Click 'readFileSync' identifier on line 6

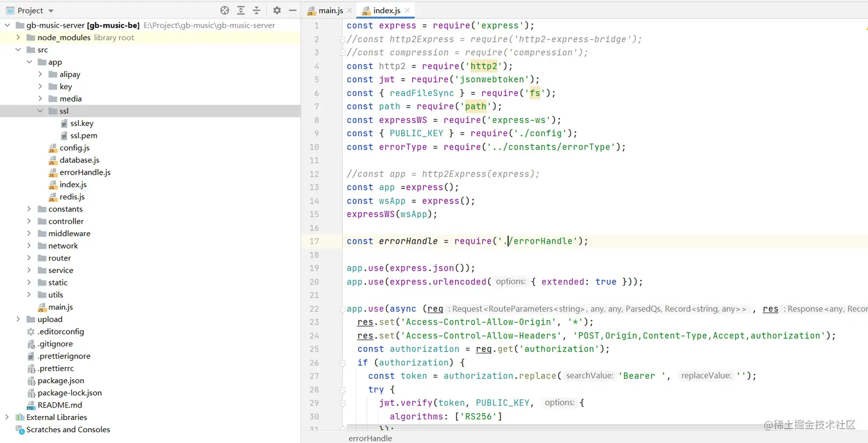coord(422,93)
